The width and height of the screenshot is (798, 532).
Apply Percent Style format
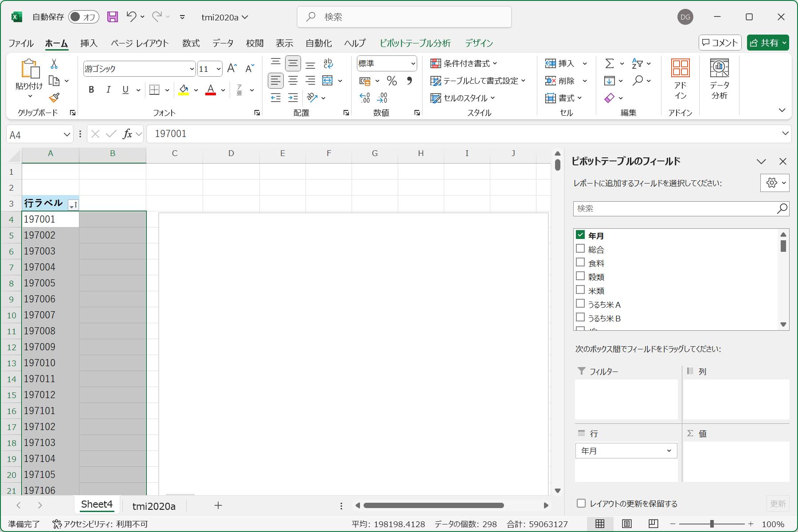(391, 81)
